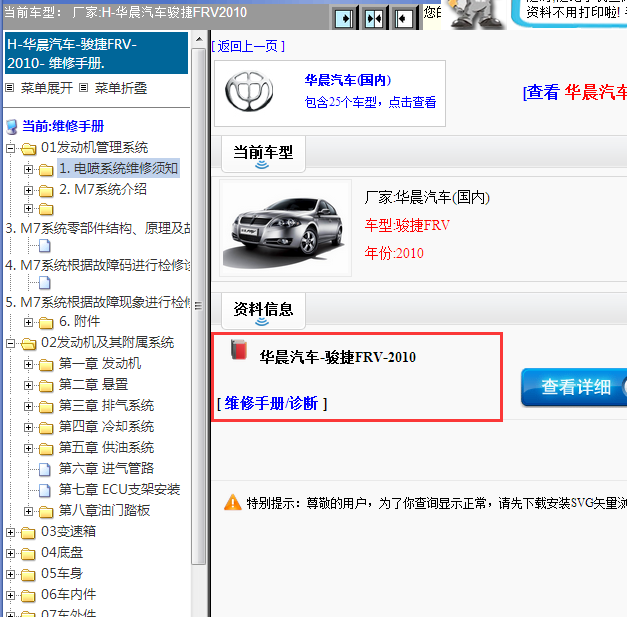Open the 华晨汽车(国内) brand link

tap(347, 80)
